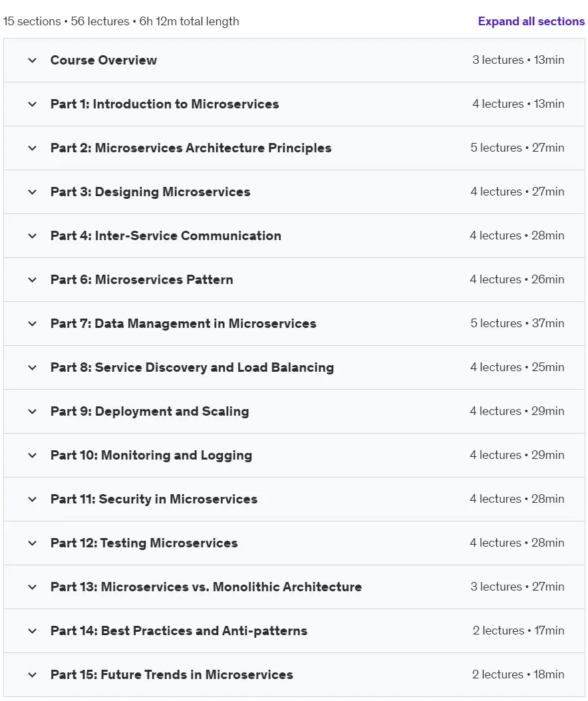The width and height of the screenshot is (588, 701).
Task: Click '3 lectures • 13min' on Course Overview row
Action: coord(518,60)
